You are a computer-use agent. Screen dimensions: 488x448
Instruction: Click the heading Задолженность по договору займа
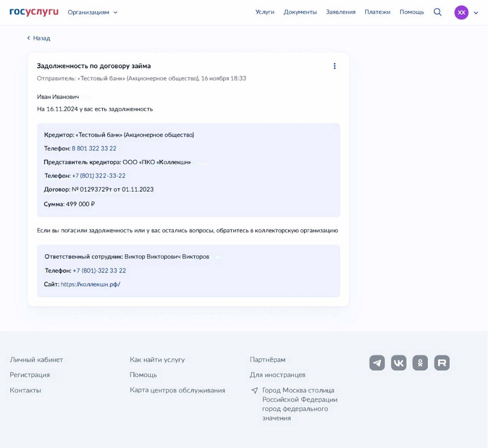tap(94, 66)
